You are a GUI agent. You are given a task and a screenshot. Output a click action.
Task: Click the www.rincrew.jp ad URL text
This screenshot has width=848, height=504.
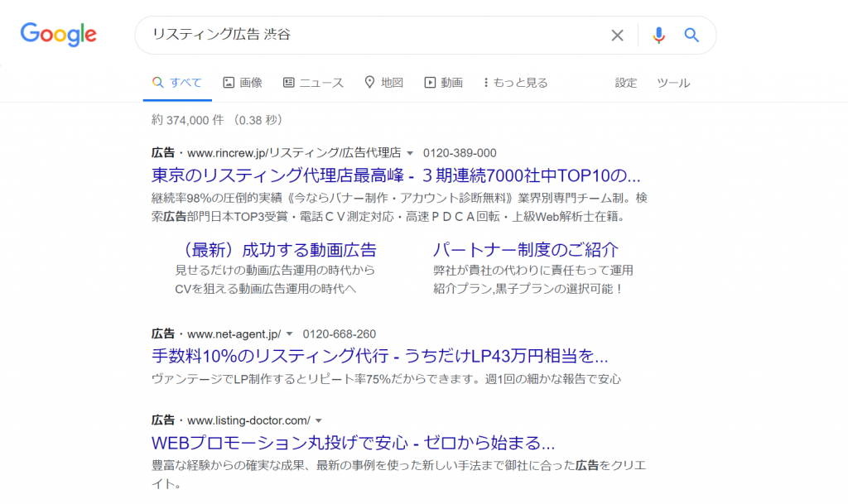click(294, 153)
